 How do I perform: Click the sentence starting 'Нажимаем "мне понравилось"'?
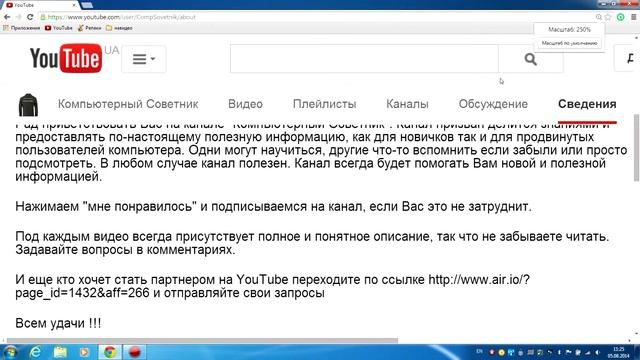pyautogui.click(x=273, y=207)
